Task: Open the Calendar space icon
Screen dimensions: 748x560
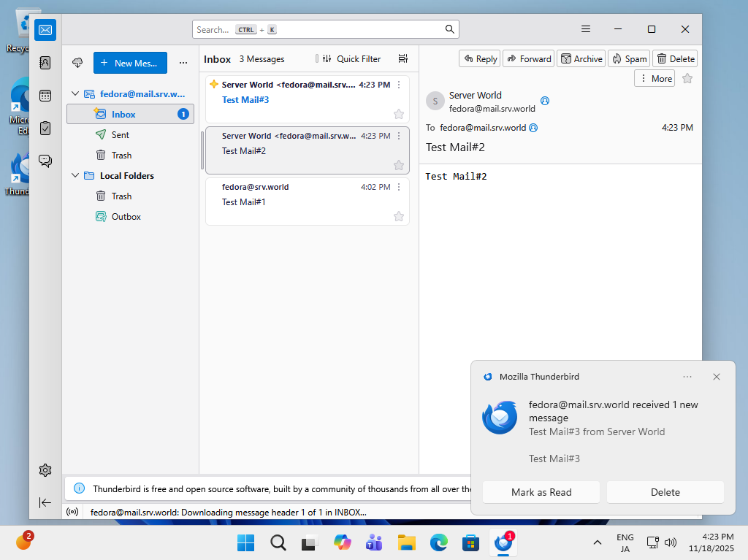Action: click(45, 96)
